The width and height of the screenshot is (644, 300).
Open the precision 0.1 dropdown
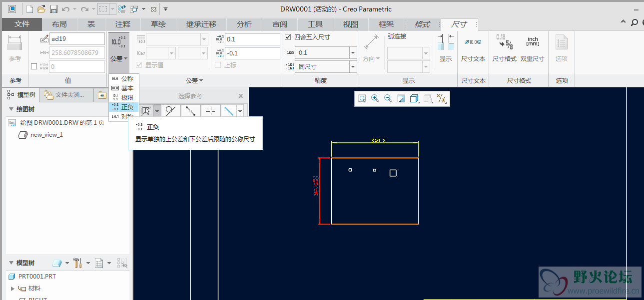[353, 52]
